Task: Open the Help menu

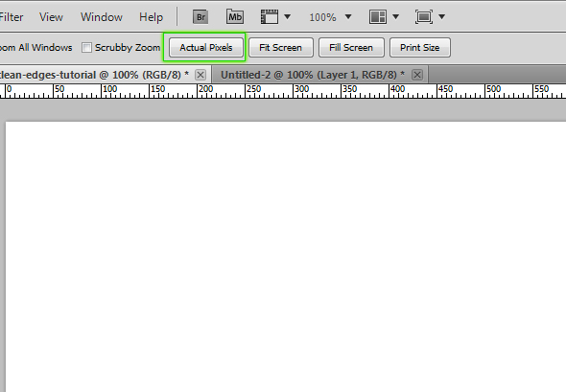Action: (151, 17)
